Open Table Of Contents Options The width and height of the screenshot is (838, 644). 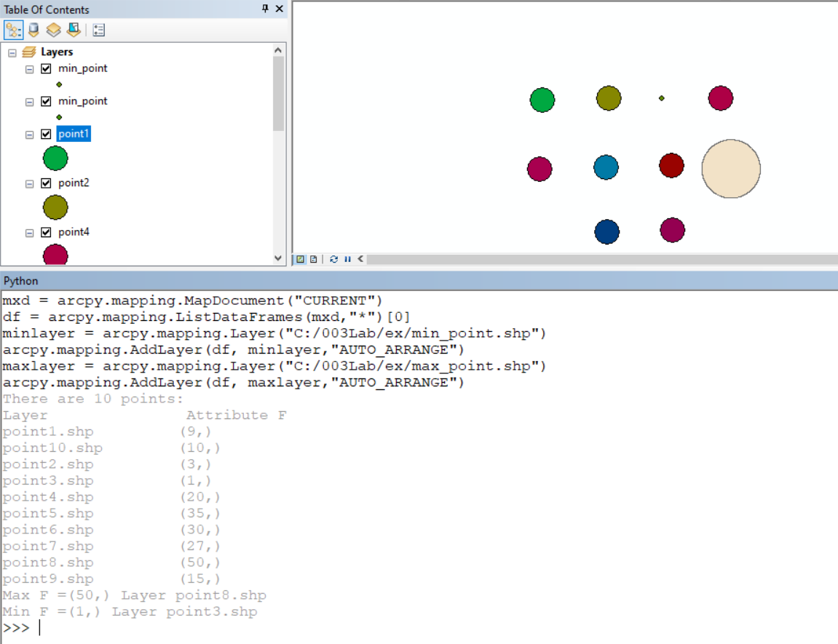point(99,30)
